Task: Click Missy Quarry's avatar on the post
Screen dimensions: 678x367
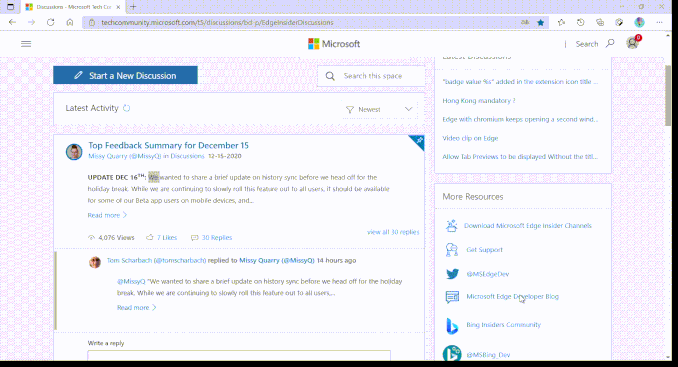Action: (x=74, y=152)
